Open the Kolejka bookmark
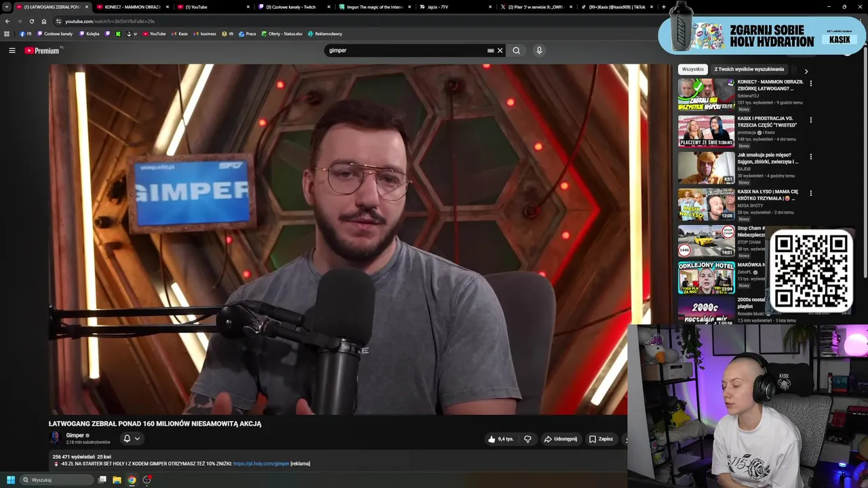Image resolution: width=868 pixels, height=488 pixels. [x=90, y=33]
